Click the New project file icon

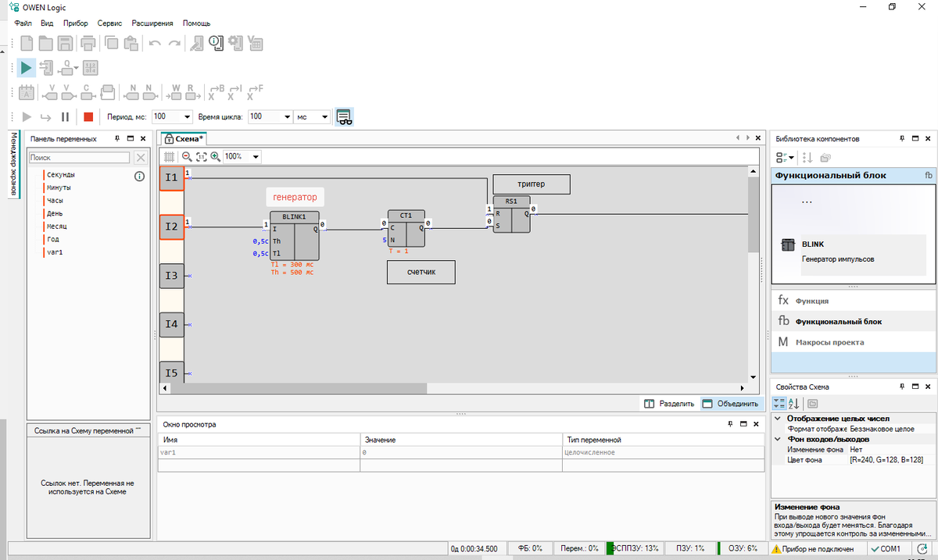coord(27,43)
